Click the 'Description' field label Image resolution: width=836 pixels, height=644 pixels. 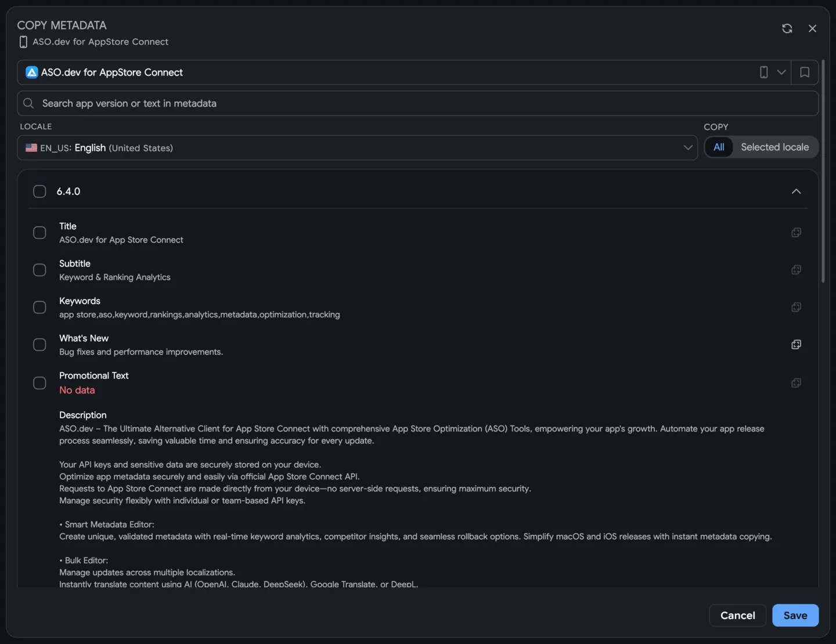coord(83,415)
